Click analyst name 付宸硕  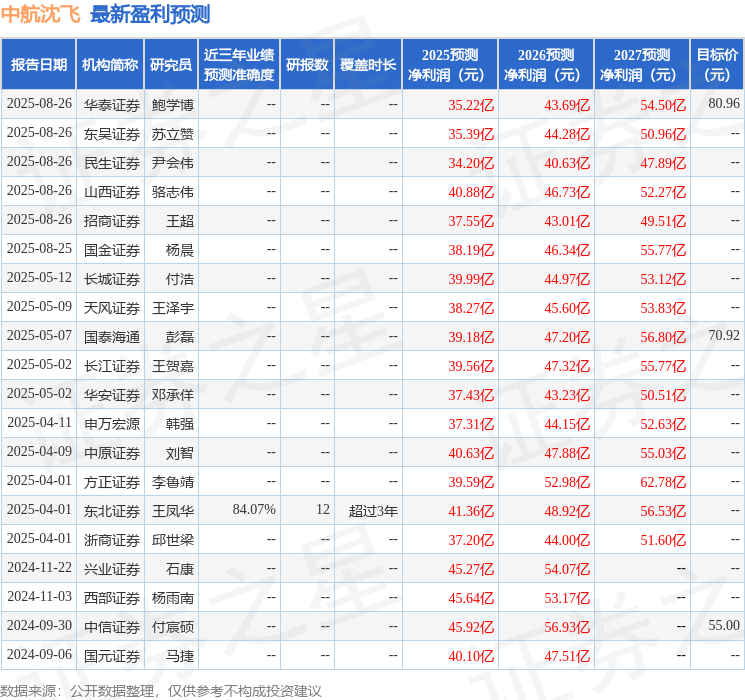(x=172, y=627)
